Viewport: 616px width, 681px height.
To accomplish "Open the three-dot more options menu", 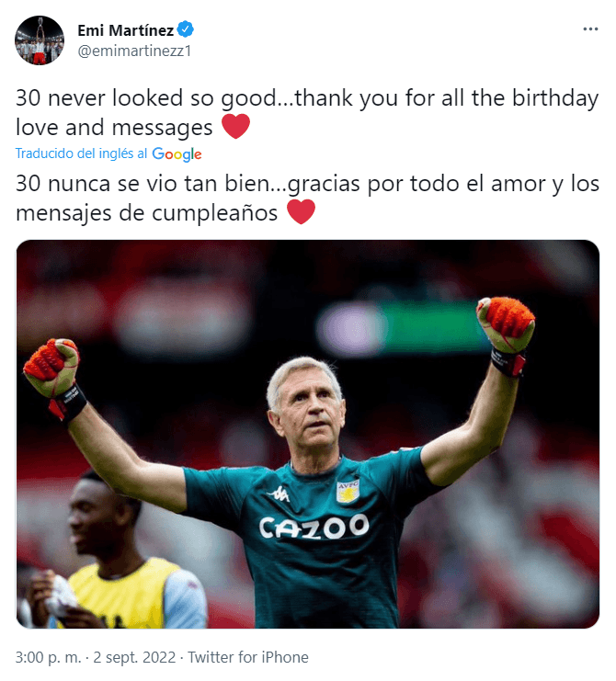I will tap(590, 29).
